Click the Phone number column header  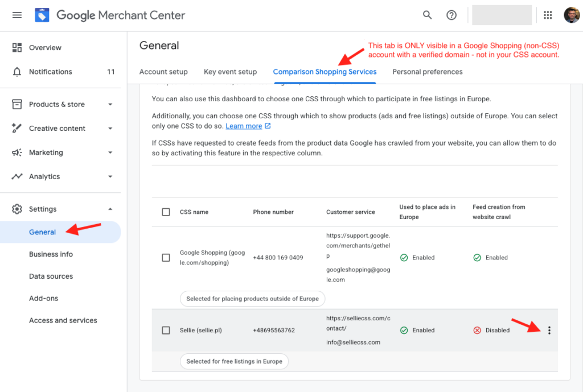[x=273, y=212]
